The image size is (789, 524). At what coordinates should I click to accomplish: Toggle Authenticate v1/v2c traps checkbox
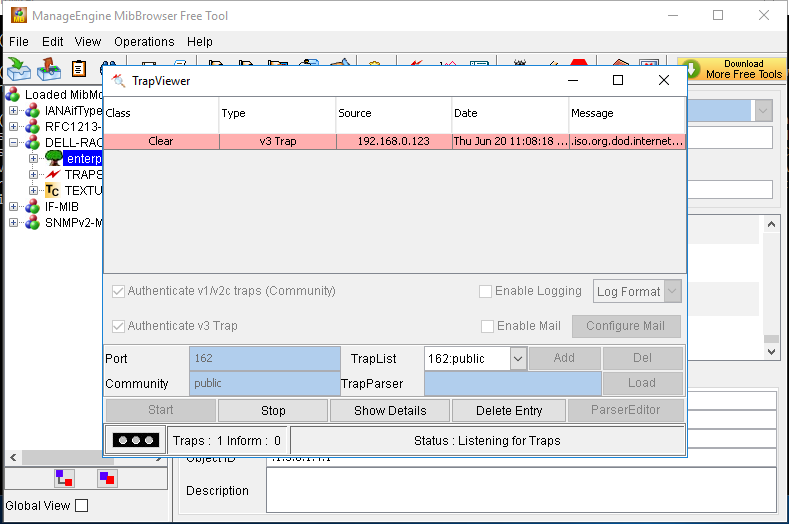pos(118,291)
